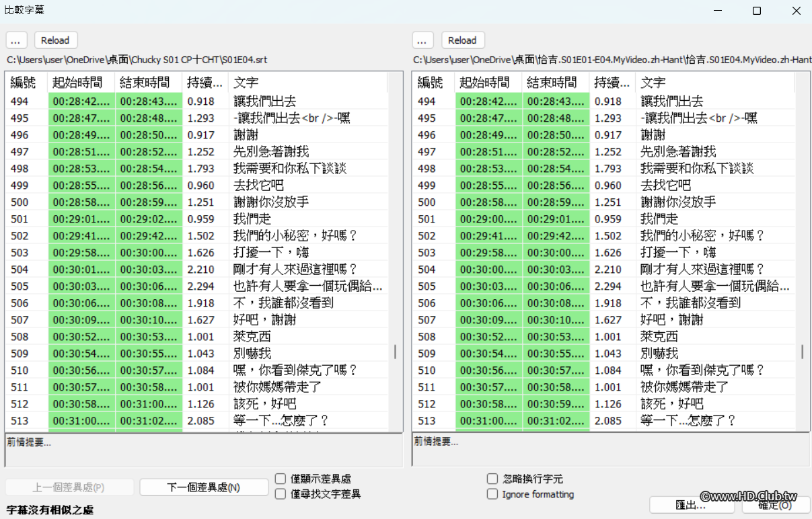Enable the 僅尋找文字差異 checkbox

coord(280,493)
